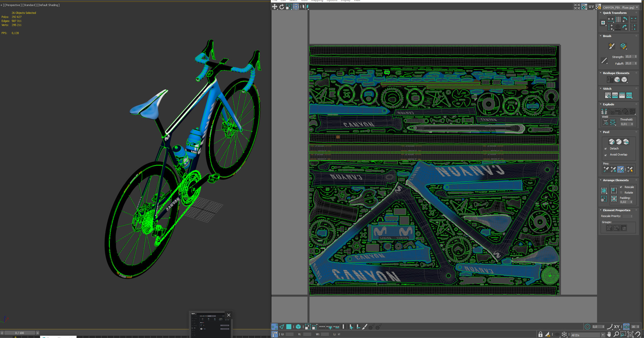
Task: Open the All IDs material ID dropdown
Action: click(x=588, y=335)
